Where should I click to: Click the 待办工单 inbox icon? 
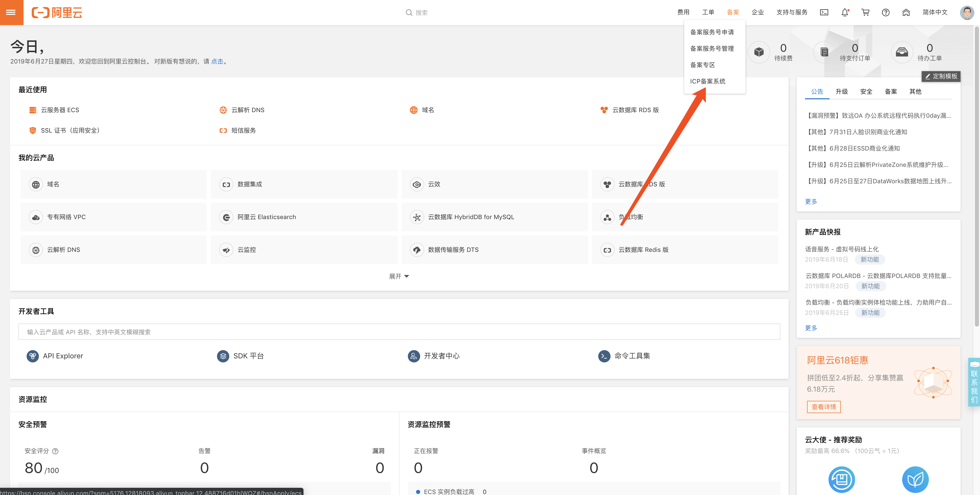tap(902, 52)
